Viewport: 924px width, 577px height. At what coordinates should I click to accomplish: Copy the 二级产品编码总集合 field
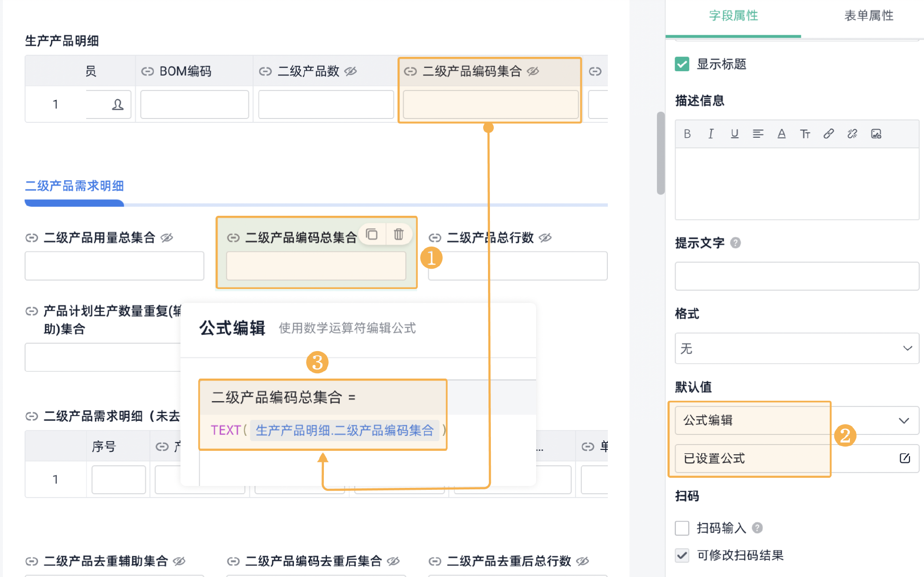(x=372, y=235)
